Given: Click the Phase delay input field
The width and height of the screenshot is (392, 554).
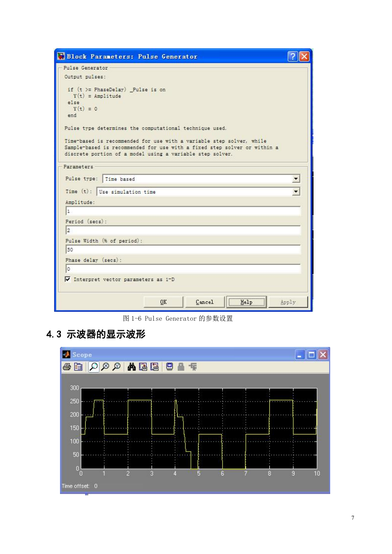Looking at the screenshot, I should (183, 269).
